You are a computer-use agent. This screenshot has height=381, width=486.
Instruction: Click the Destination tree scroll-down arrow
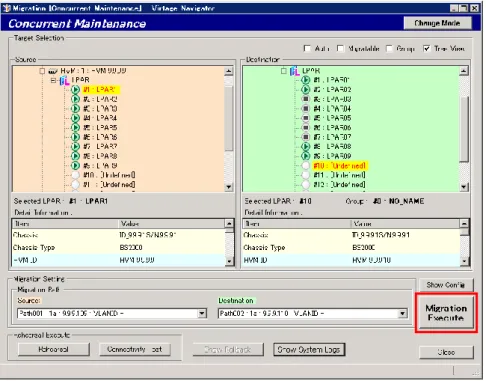point(464,187)
